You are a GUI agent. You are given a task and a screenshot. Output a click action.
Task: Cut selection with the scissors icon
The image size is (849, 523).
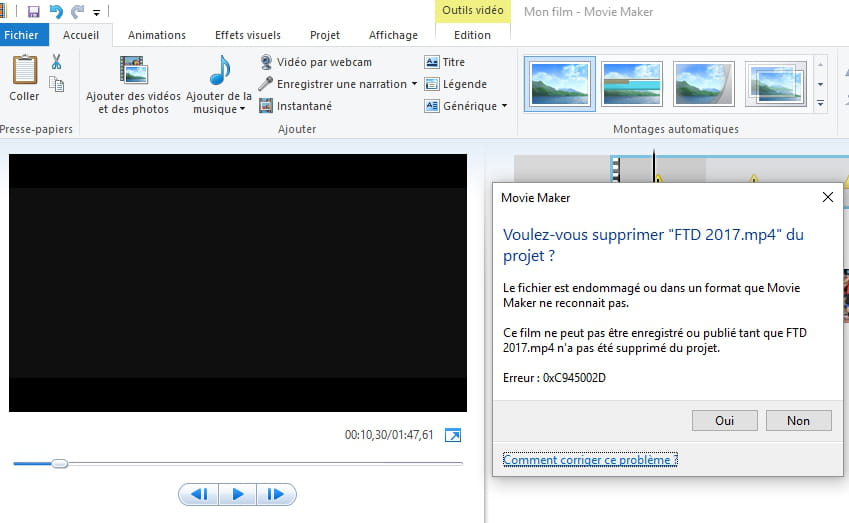coord(56,62)
